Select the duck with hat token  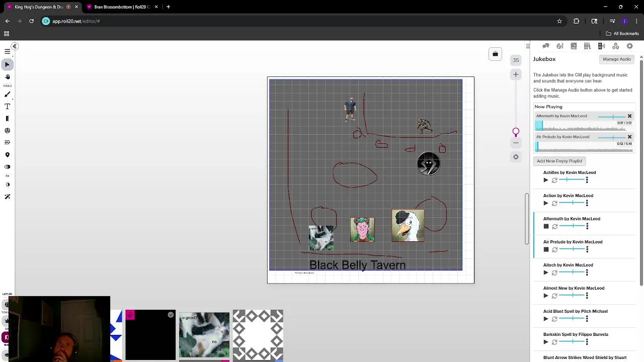[408, 226]
